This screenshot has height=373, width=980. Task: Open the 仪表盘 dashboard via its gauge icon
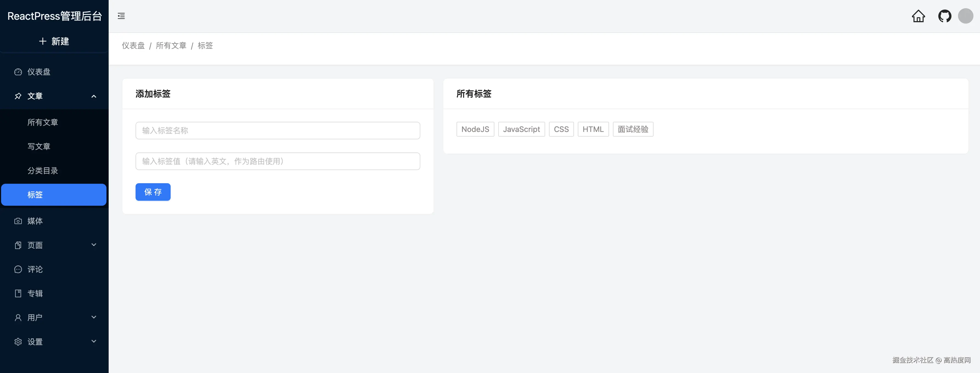18,72
